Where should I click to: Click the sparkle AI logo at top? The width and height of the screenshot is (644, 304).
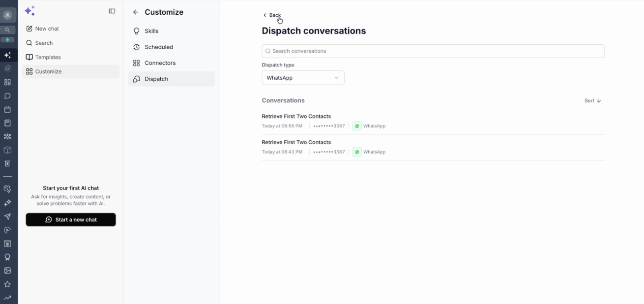coord(29,11)
